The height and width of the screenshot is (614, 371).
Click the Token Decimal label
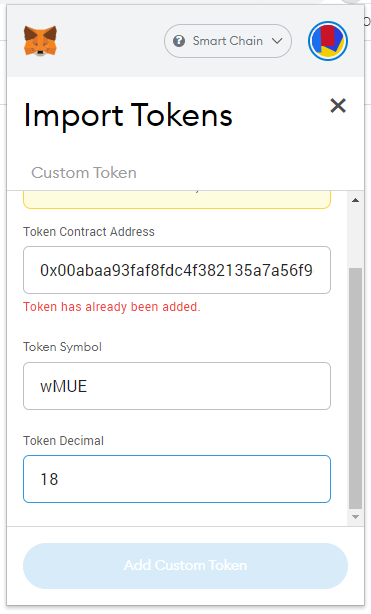click(x=63, y=441)
